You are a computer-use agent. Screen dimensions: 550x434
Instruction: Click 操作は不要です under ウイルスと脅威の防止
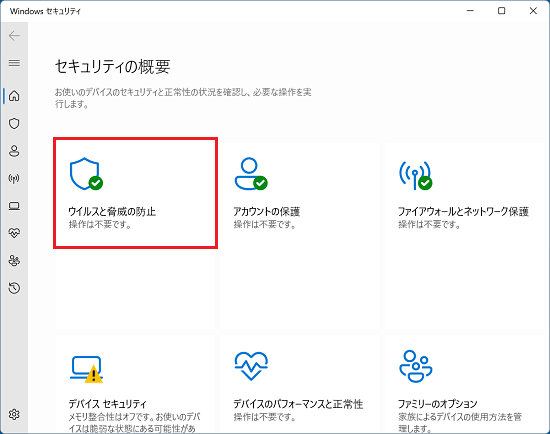(x=100, y=224)
